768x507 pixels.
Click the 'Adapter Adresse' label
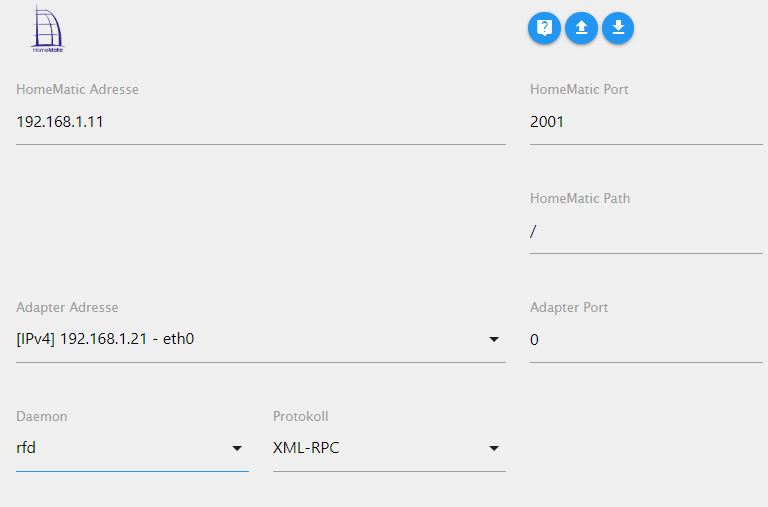67,307
